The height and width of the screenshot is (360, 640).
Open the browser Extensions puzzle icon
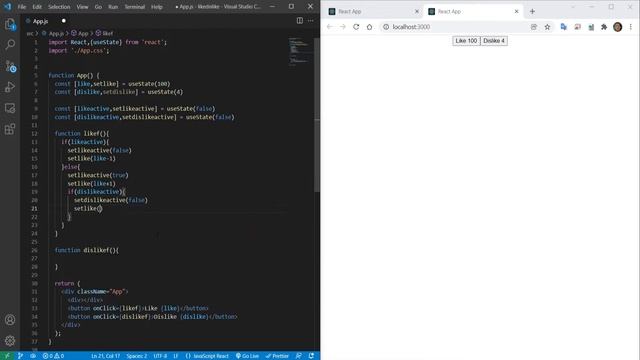[x=604, y=27]
